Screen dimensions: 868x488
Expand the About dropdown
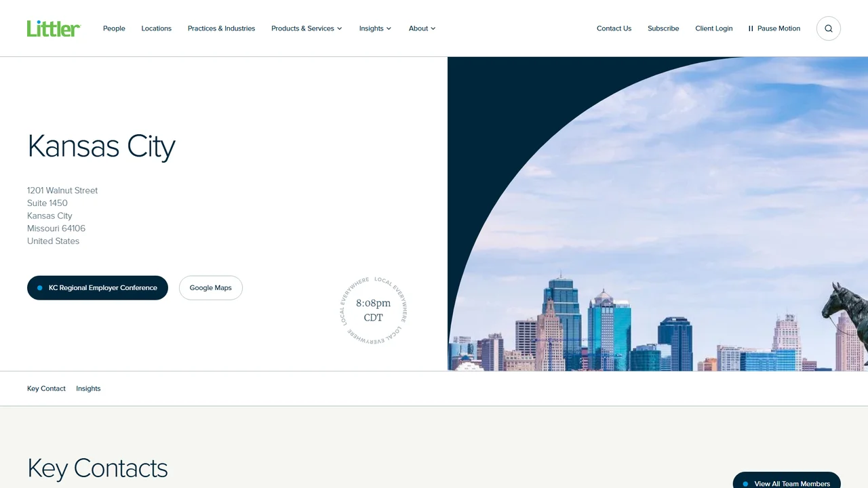click(422, 28)
